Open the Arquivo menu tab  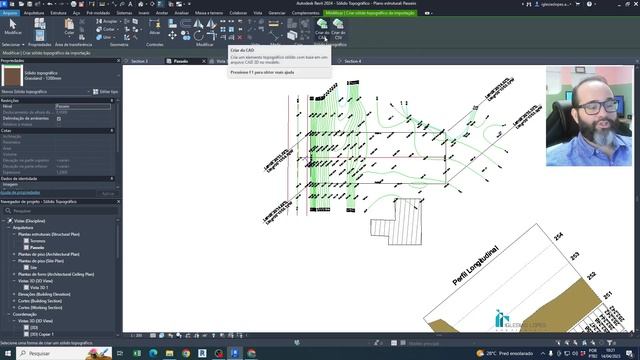[9, 13]
